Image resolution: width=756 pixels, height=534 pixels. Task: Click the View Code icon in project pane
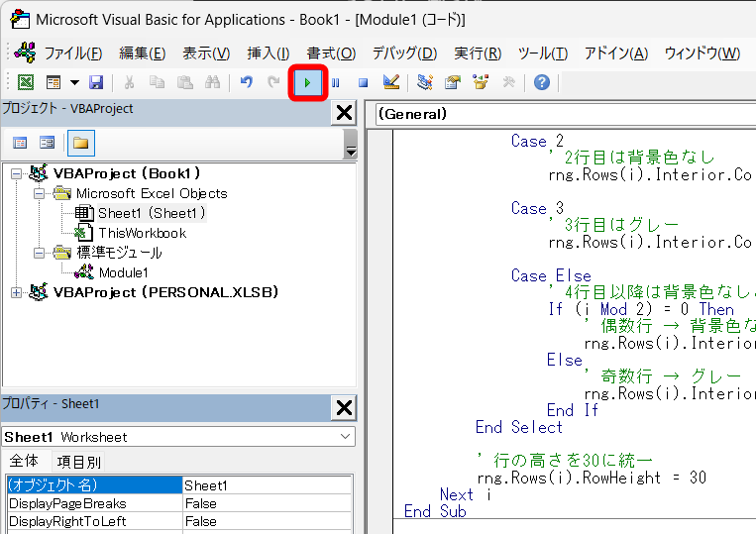click(20, 143)
